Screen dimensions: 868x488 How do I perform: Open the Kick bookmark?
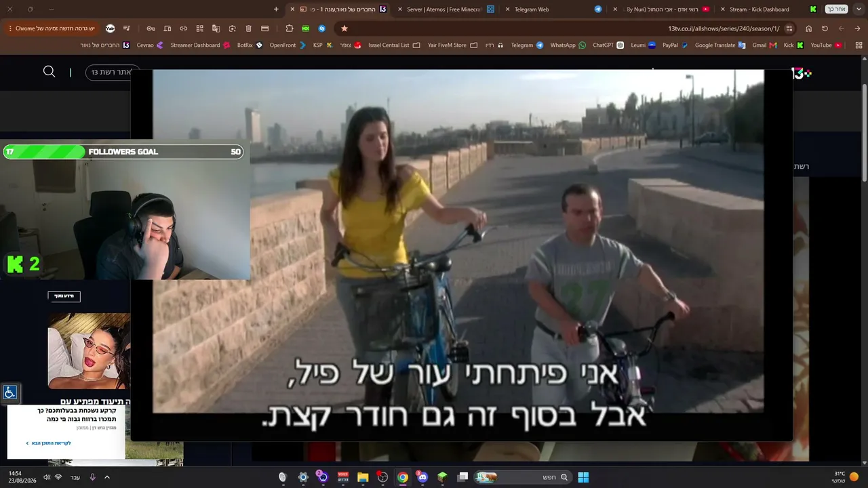coord(793,45)
